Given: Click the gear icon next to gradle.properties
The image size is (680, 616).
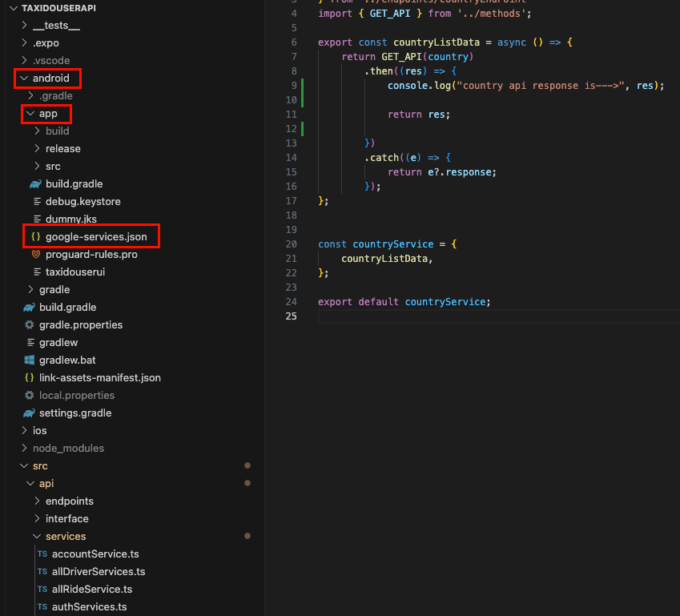Looking at the screenshot, I should point(30,325).
